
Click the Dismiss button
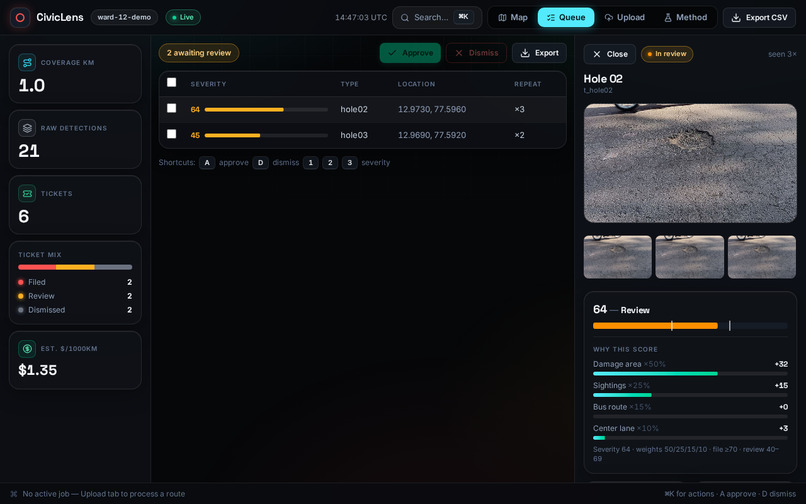coord(476,53)
